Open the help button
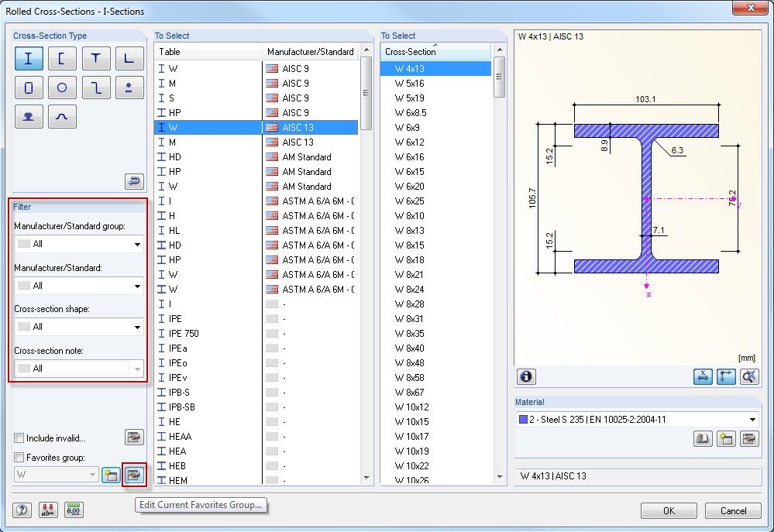The height and width of the screenshot is (532, 774). coord(22,510)
